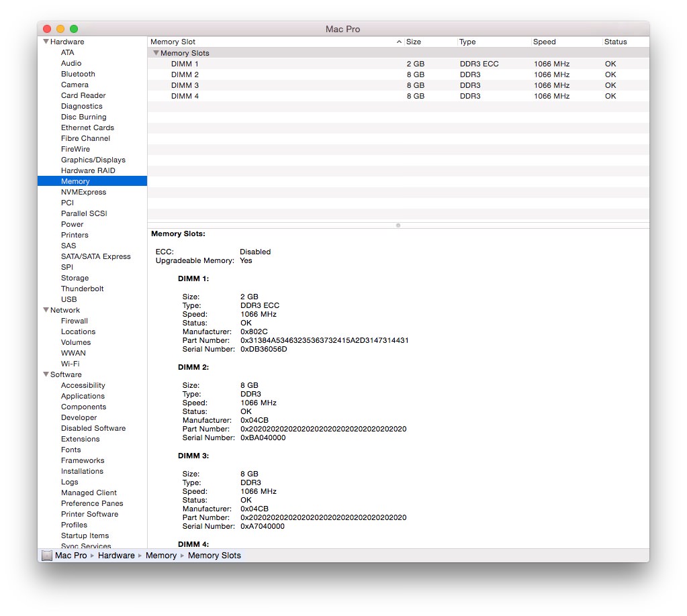Image resolution: width=687 pixels, height=616 pixels.
Task: Select Disabled Software entry
Action: click(x=93, y=427)
